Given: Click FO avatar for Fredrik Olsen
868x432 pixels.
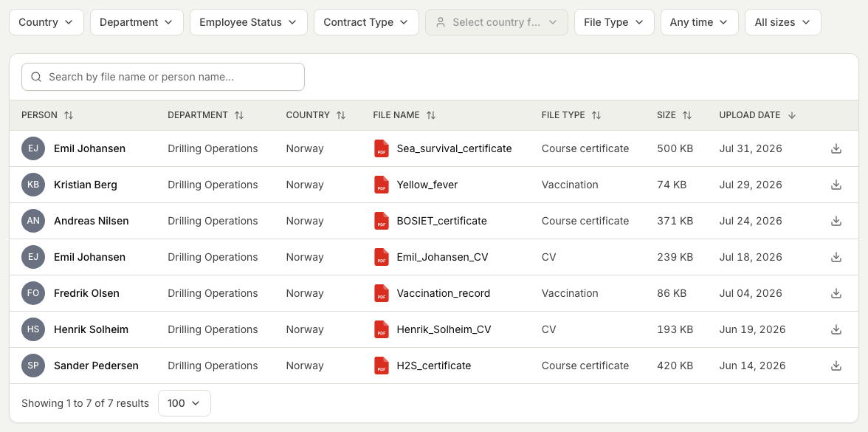Looking at the screenshot, I should 33,293.
